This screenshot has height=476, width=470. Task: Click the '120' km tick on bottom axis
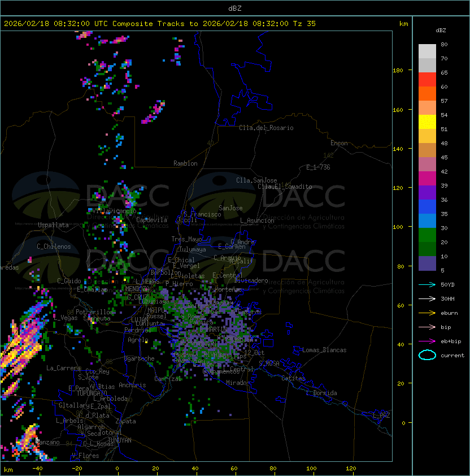351,469
